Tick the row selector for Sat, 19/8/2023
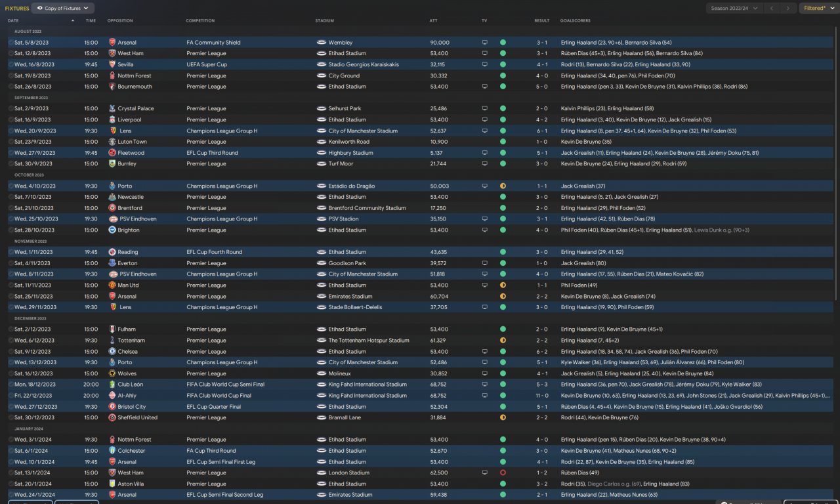Image resolution: width=840 pixels, height=504 pixels. coord(10,75)
